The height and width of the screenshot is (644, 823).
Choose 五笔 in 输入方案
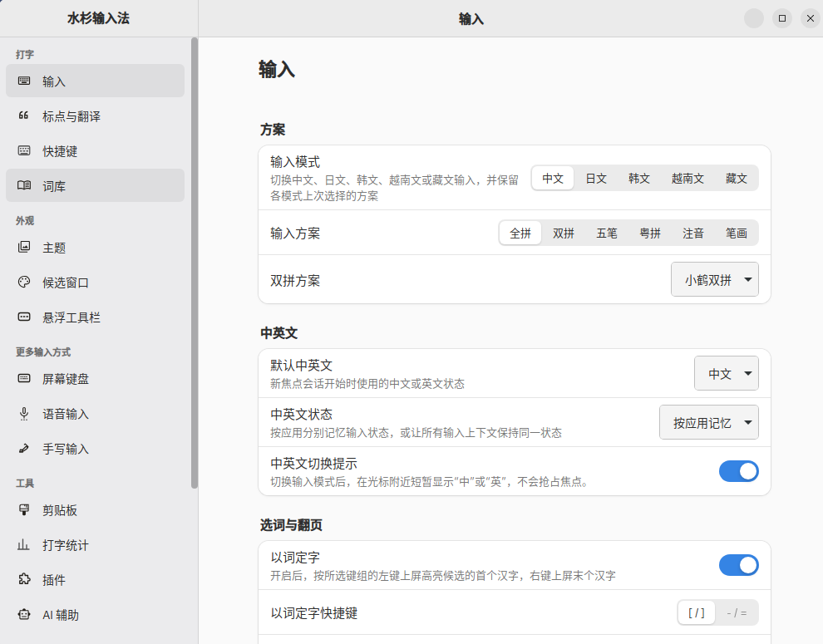[x=607, y=233]
